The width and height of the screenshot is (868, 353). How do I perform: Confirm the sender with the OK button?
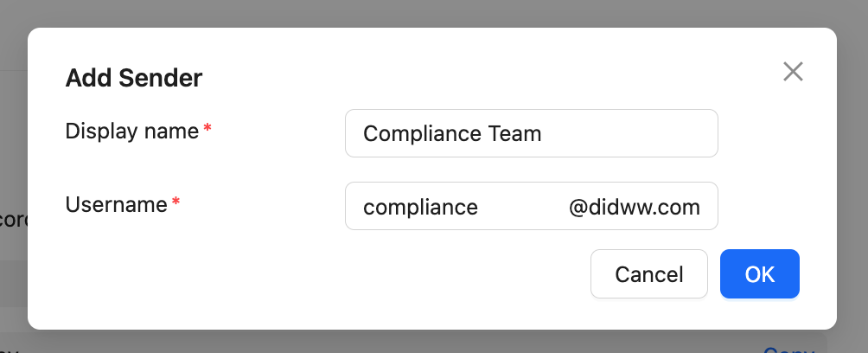tap(759, 274)
